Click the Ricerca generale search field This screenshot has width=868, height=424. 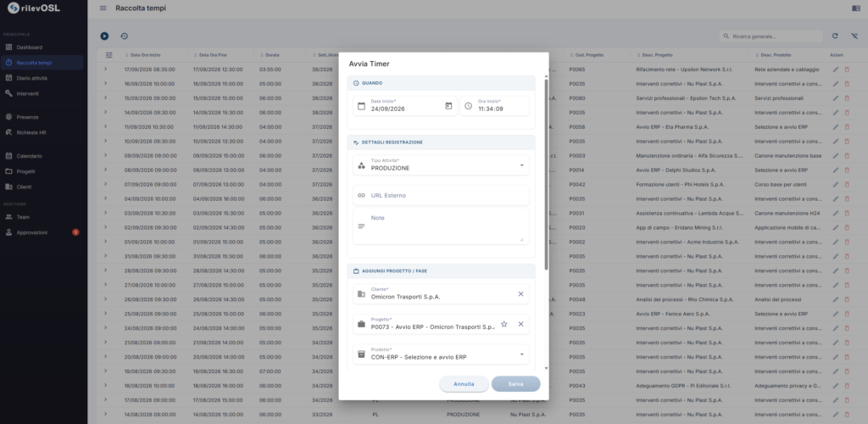[771, 36]
